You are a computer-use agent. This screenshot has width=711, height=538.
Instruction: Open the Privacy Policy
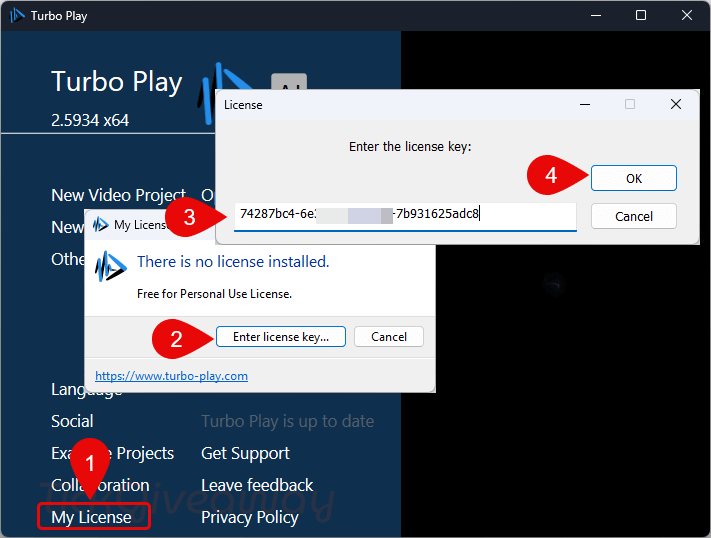[250, 517]
